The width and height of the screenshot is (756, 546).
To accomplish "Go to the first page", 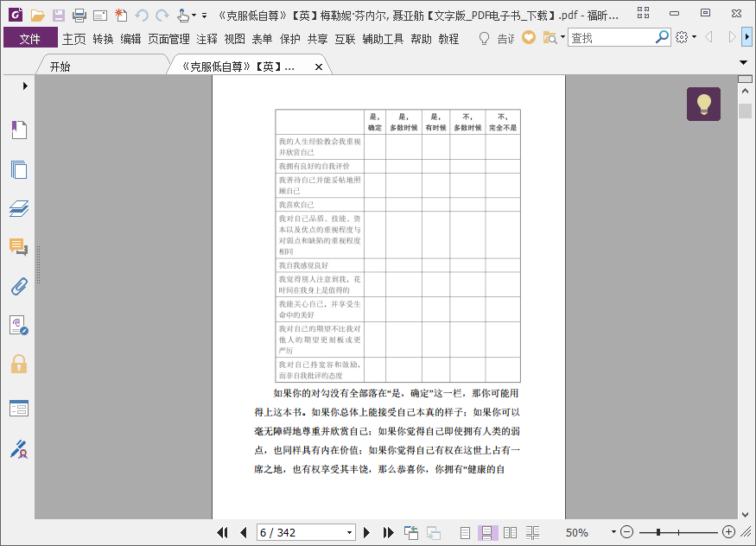I will coord(222,532).
